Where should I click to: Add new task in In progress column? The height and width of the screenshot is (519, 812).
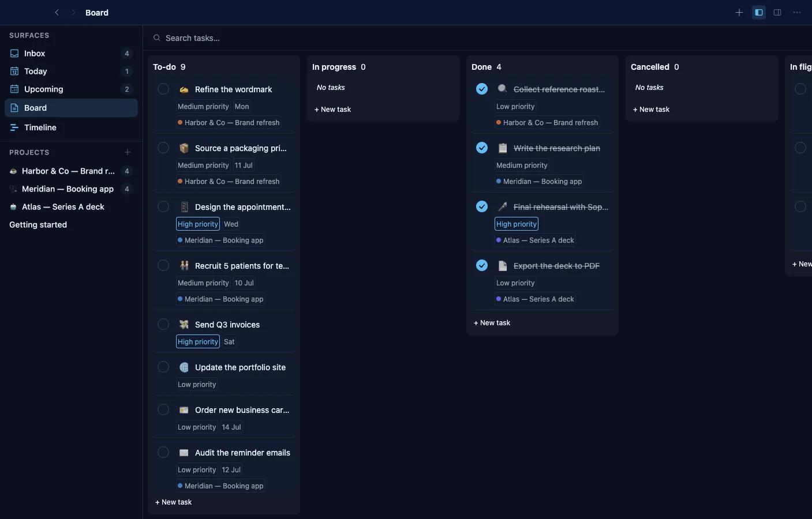(333, 110)
